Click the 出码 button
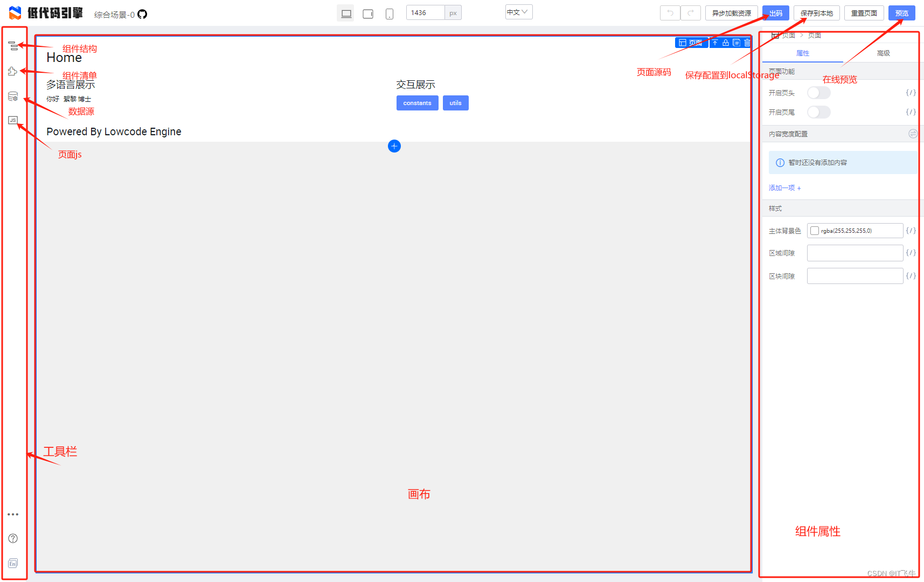 click(x=776, y=13)
